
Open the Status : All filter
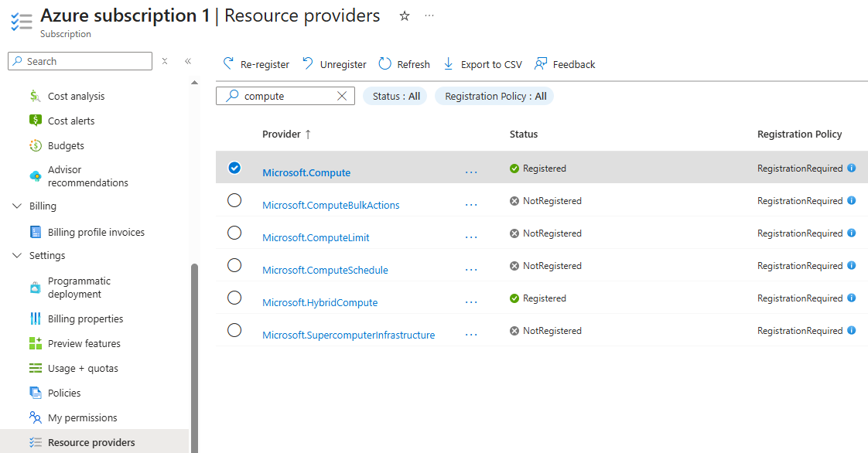click(395, 96)
